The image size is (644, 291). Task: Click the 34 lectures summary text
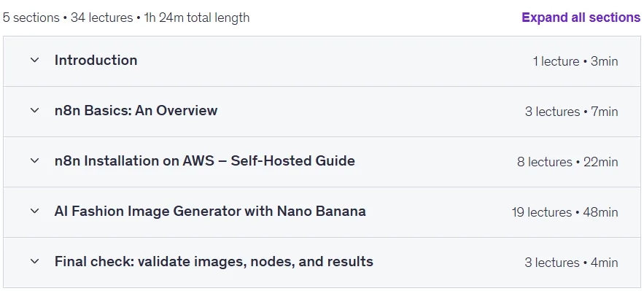[x=102, y=18]
